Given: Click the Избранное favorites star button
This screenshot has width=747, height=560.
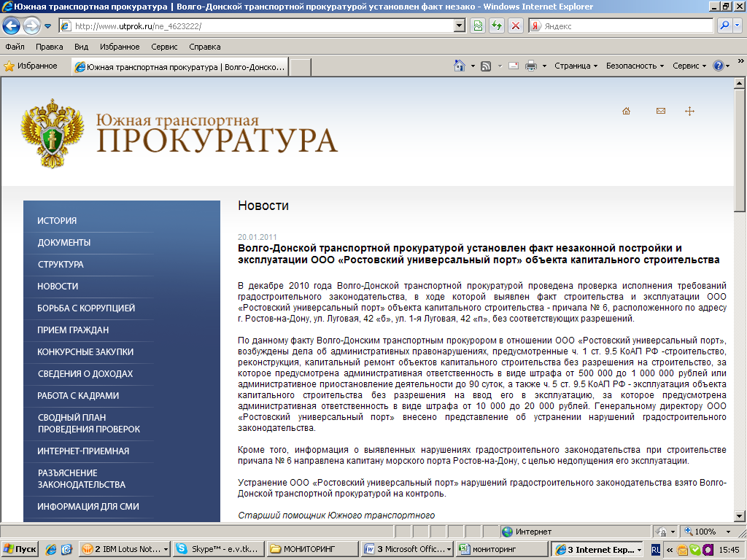Looking at the screenshot, I should point(31,66).
